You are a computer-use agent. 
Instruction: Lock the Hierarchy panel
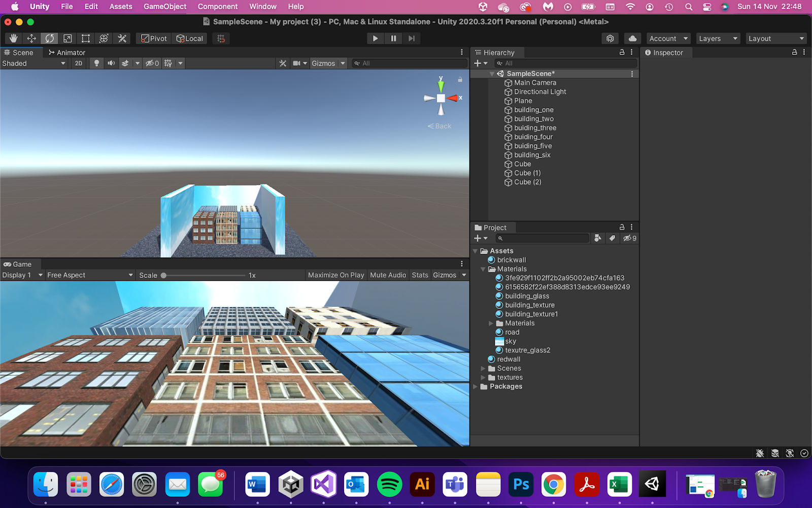[622, 52]
